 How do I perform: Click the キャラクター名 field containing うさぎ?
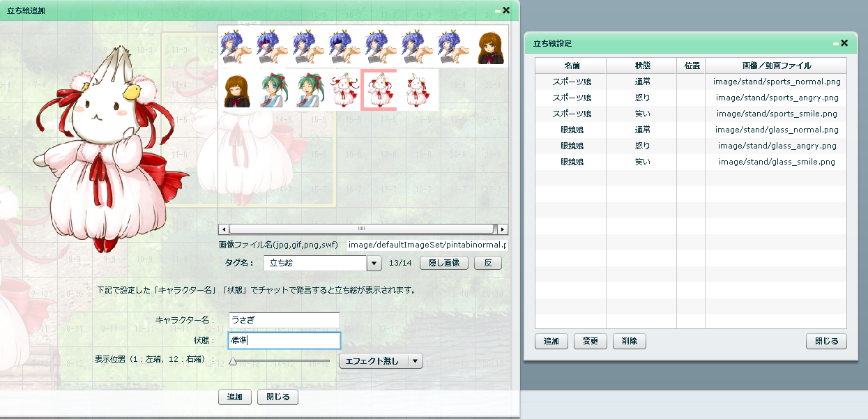[284, 320]
